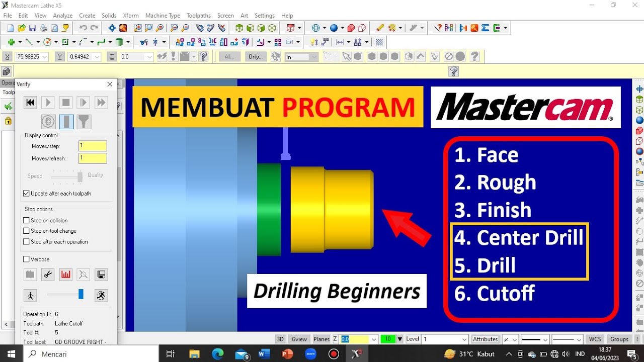Open the Xform menu
The width and height of the screenshot is (644, 362).
(130, 16)
